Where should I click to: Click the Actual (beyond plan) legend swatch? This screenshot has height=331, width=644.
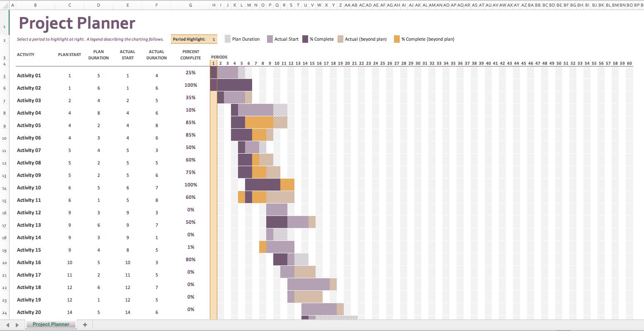341,39
